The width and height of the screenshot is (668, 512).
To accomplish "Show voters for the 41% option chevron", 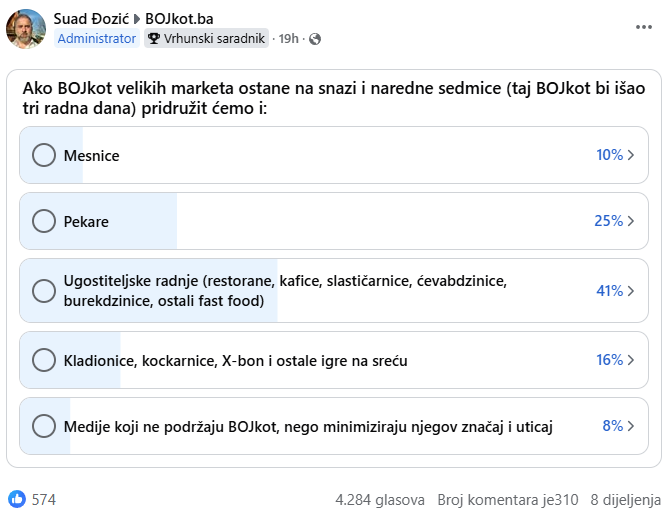I will 631,291.
